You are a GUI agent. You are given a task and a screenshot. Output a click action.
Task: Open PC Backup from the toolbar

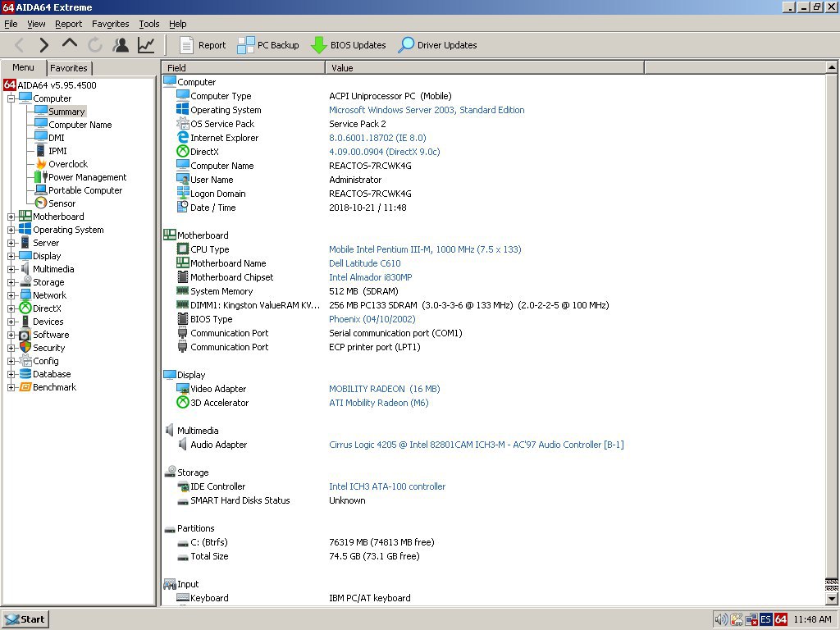click(268, 45)
